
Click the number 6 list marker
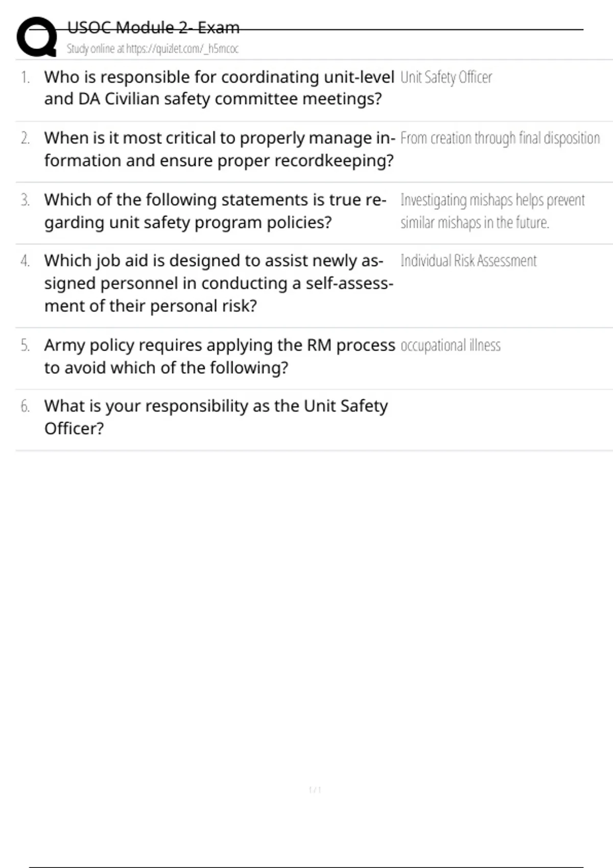tap(25, 406)
